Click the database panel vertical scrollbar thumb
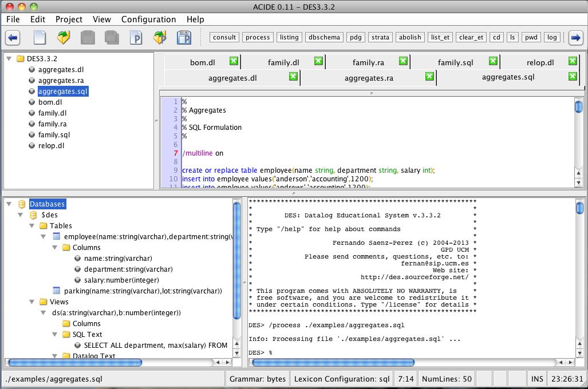This screenshot has height=389, width=588. [x=236, y=260]
